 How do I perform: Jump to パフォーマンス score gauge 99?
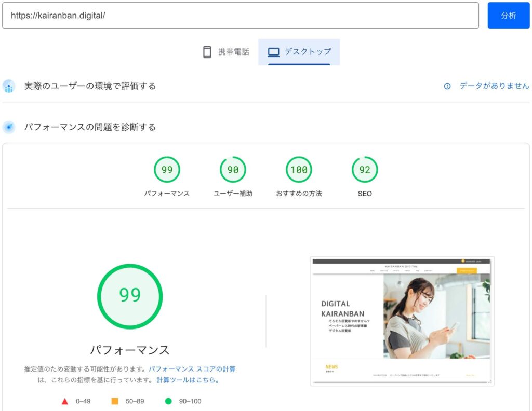167,170
